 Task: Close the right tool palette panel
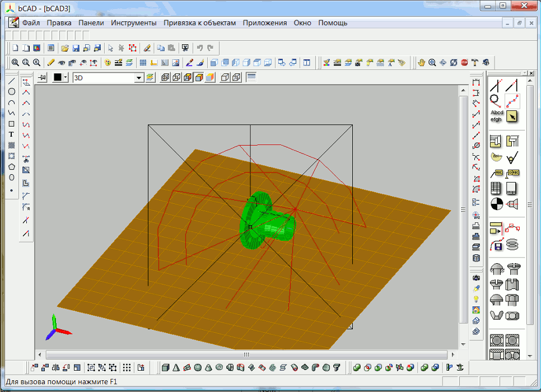point(531,73)
